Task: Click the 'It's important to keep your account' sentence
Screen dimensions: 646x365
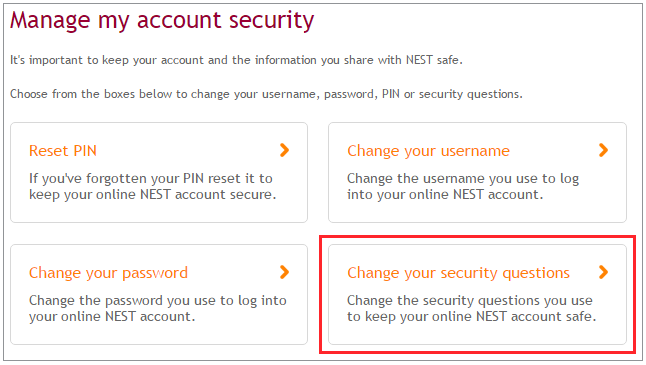Action: click(x=236, y=60)
